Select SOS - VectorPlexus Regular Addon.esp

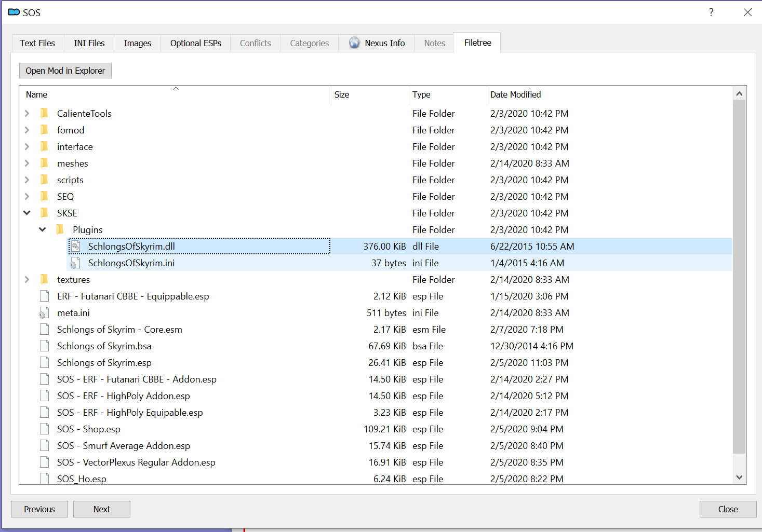coord(376,462)
